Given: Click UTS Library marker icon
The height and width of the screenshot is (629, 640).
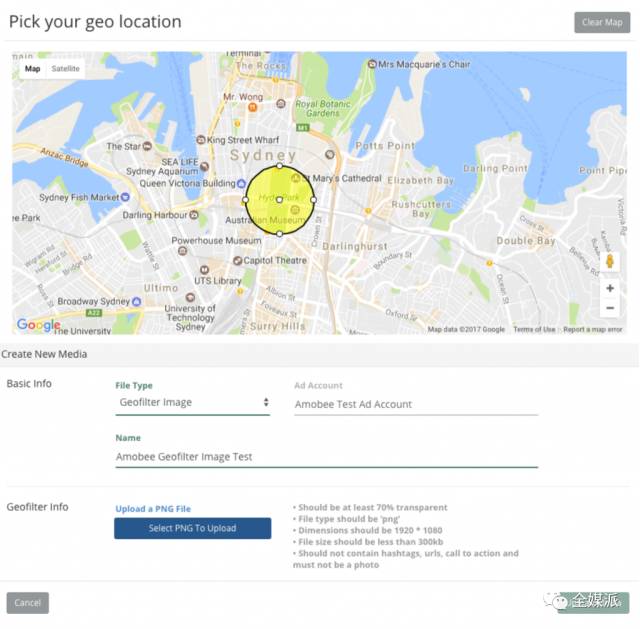Looking at the screenshot, I should coord(204,270).
